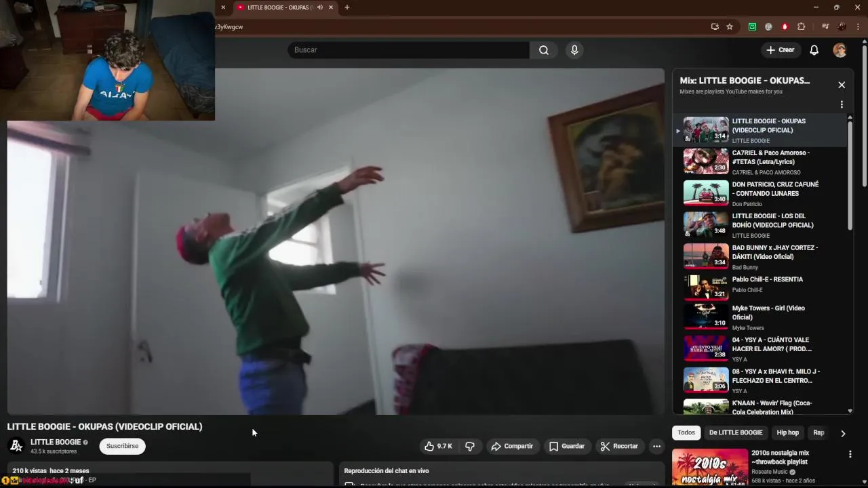Select LITTLE BOOGIE - OKUPAS playlist item
Image resolution: width=868 pixels, height=488 pixels.
tap(759, 130)
